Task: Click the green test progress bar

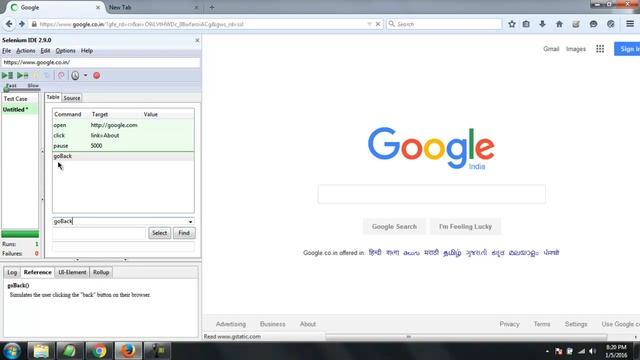Action: pos(20,234)
